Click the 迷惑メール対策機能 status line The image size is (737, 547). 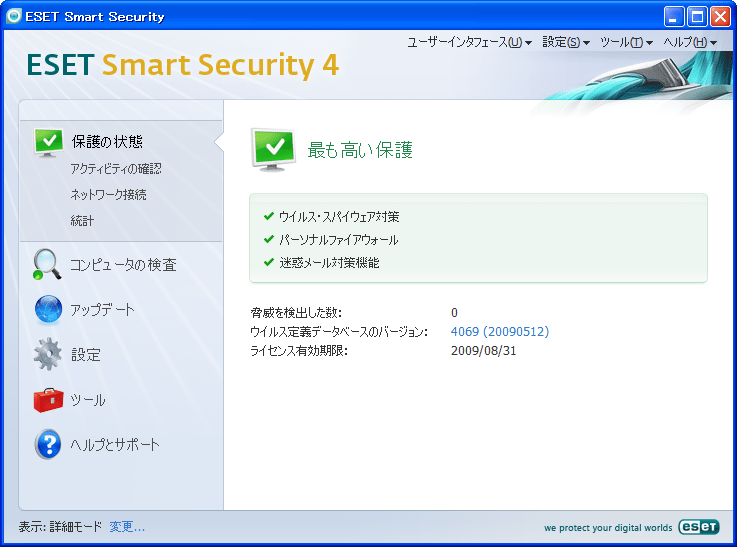pyautogui.click(x=329, y=263)
